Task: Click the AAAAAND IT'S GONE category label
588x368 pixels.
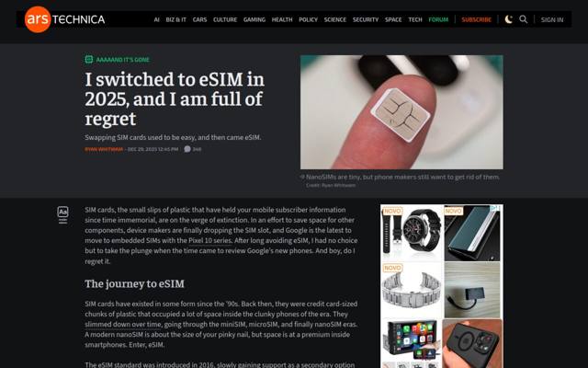Action: click(x=122, y=60)
